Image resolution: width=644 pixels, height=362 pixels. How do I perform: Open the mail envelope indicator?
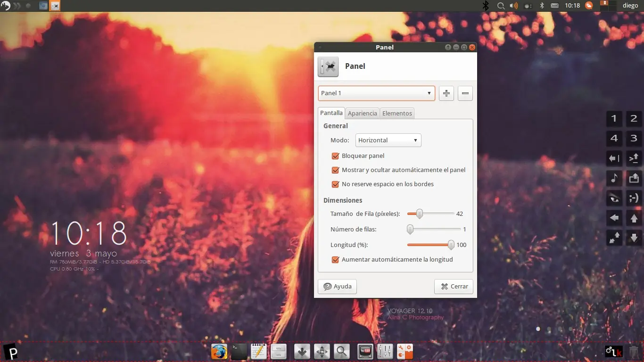point(555,6)
